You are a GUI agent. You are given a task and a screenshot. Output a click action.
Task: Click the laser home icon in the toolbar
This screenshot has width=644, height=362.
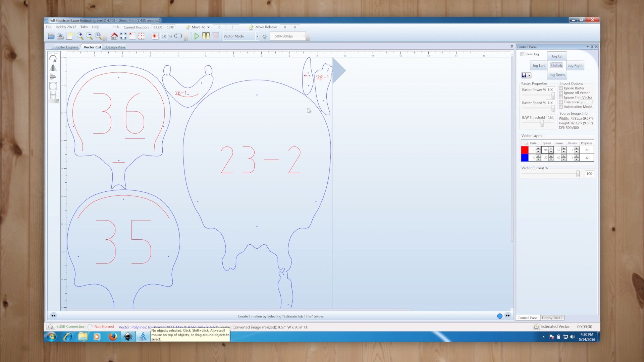[x=114, y=36]
